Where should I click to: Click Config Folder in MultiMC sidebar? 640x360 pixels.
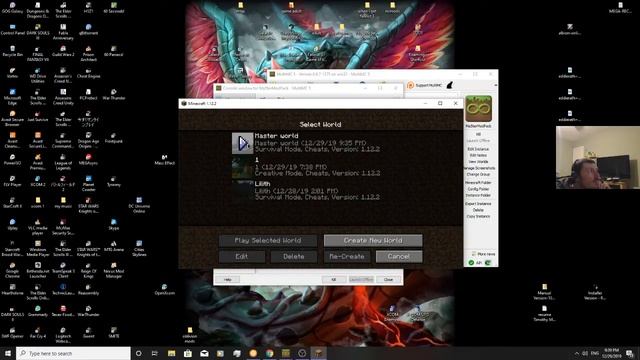tap(478, 189)
